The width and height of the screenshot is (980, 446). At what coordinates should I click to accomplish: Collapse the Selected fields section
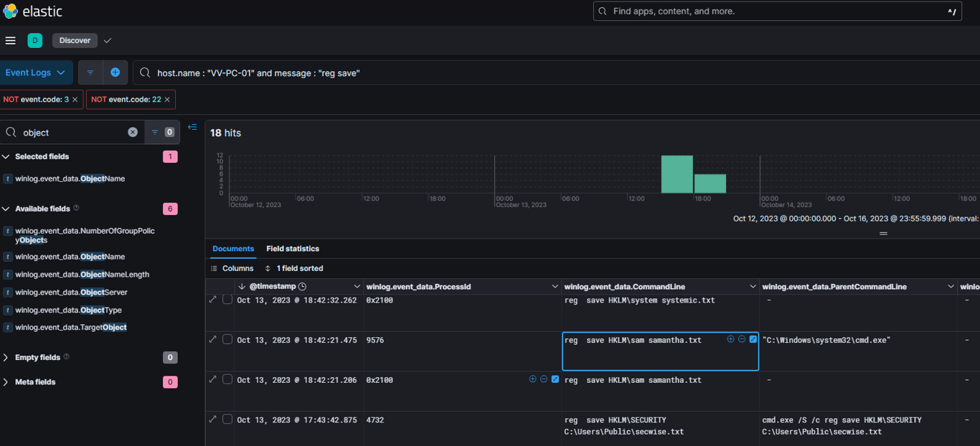6,156
